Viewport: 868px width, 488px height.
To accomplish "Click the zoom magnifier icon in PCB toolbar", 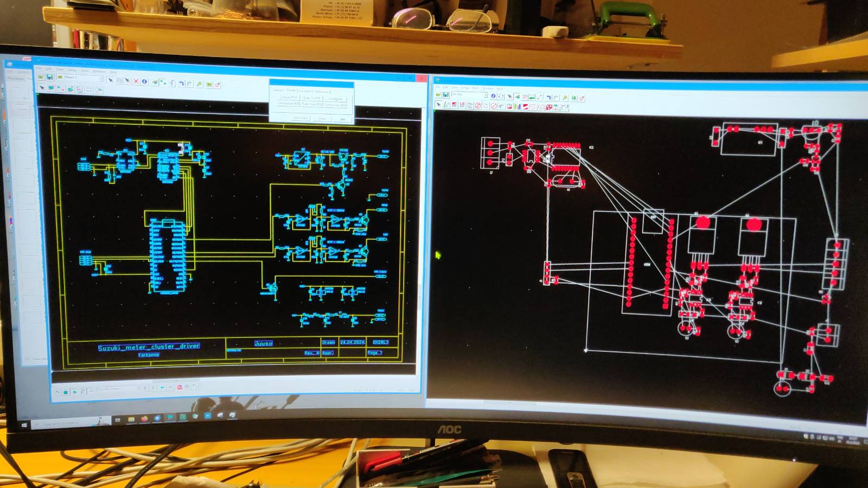I will click(x=565, y=98).
